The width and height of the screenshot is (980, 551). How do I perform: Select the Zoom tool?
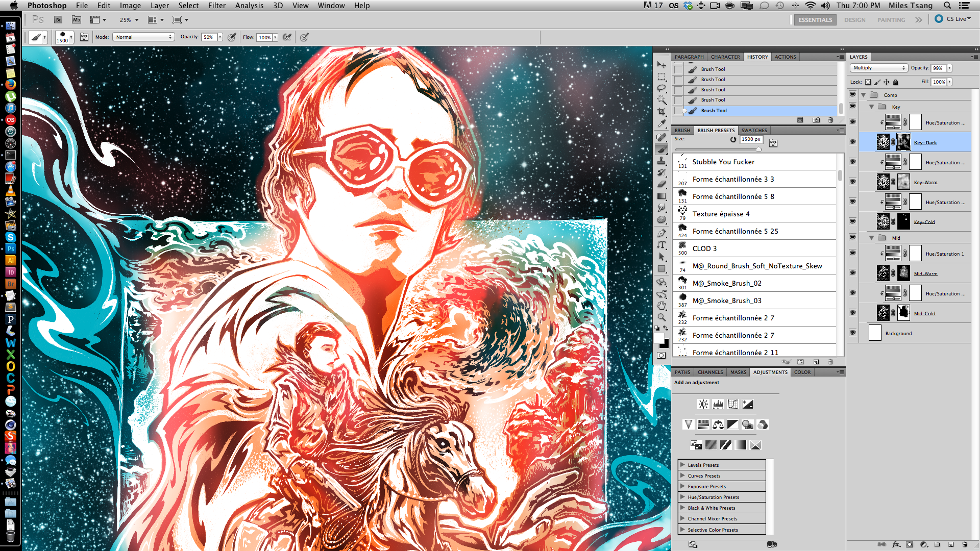(x=661, y=317)
